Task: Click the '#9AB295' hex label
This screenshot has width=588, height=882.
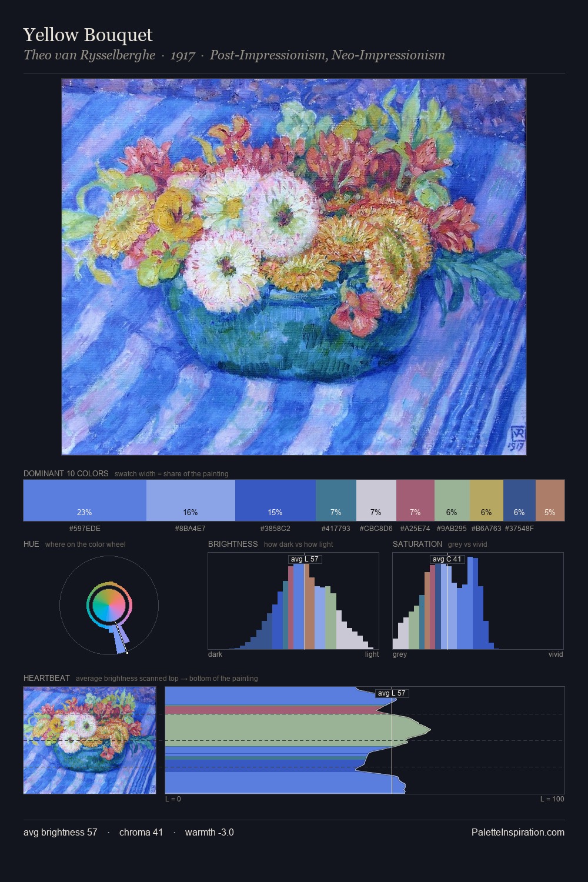Action: [x=452, y=529]
